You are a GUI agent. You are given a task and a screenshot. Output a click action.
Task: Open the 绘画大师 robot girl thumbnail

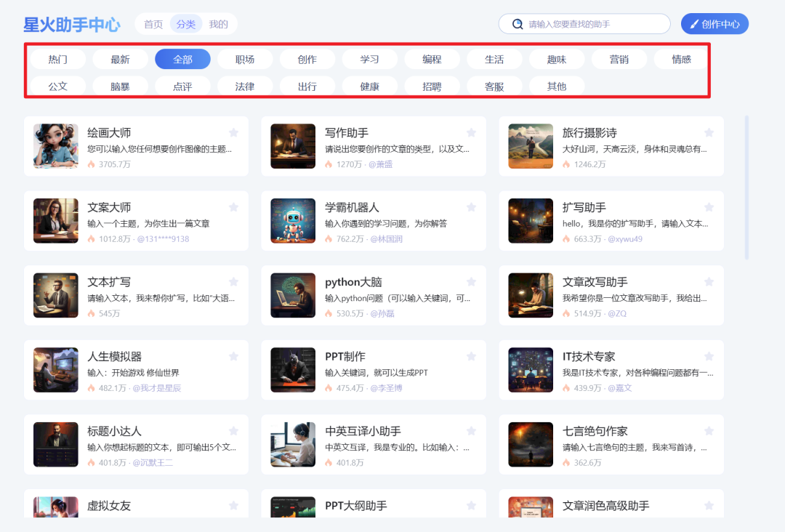(x=55, y=146)
